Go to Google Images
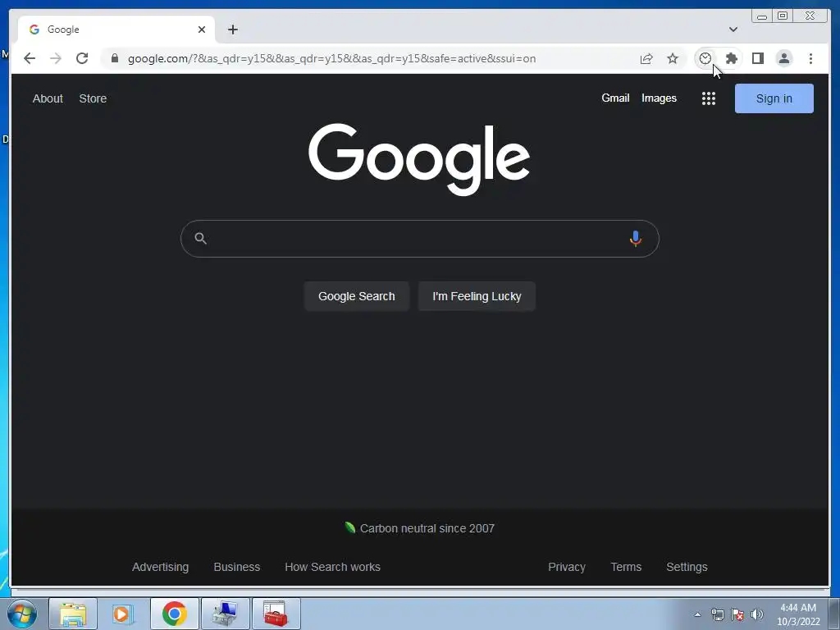The image size is (840, 630). pos(659,98)
